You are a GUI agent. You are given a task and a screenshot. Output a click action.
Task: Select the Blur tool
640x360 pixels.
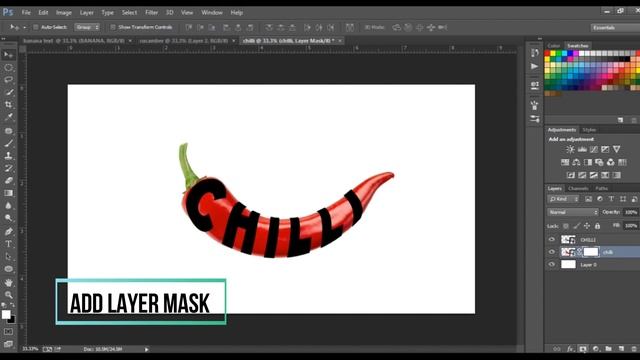pos(8,205)
